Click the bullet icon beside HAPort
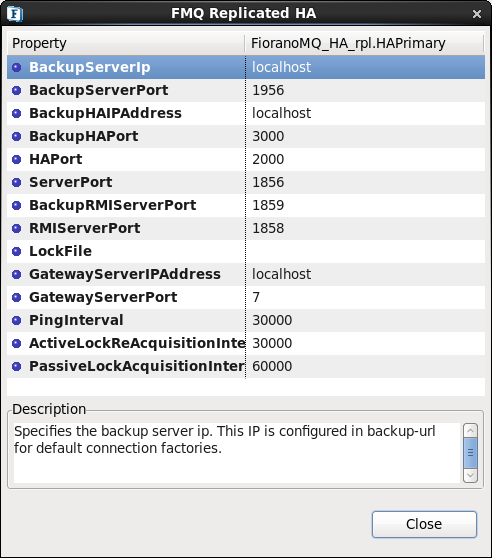Viewport: 492px width, 558px height. [x=17, y=159]
